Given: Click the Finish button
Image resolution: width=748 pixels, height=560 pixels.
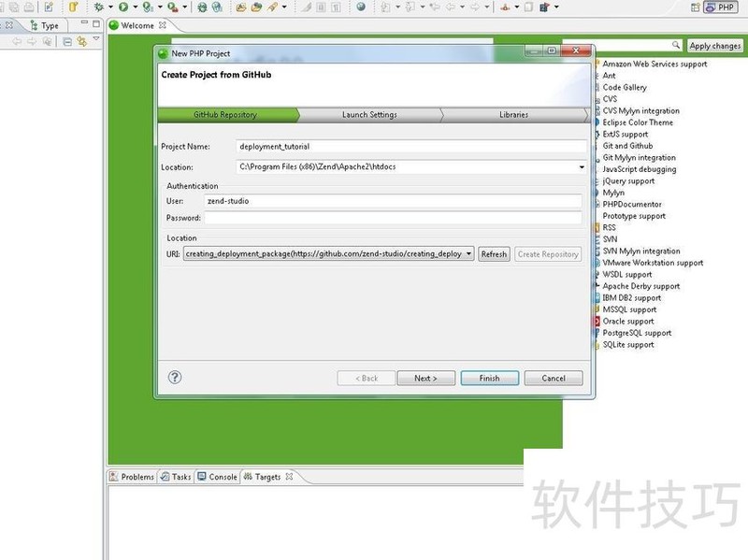Looking at the screenshot, I should coord(489,379).
